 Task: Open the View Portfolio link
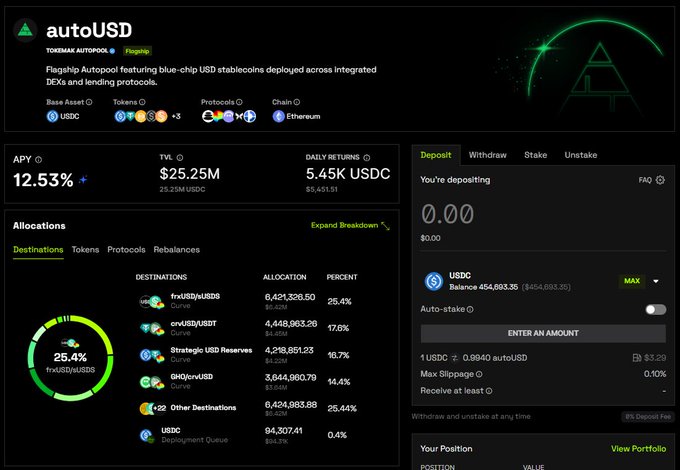coord(638,449)
